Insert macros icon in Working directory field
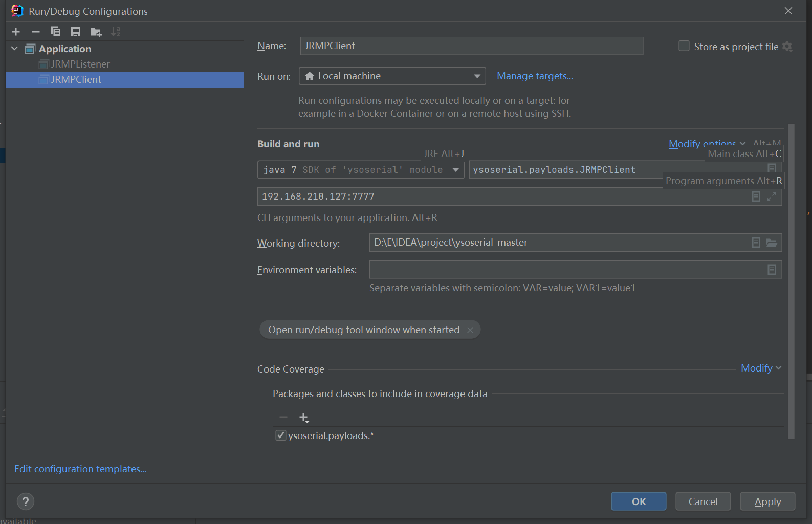Viewport: 812px width, 524px height. 756,243
